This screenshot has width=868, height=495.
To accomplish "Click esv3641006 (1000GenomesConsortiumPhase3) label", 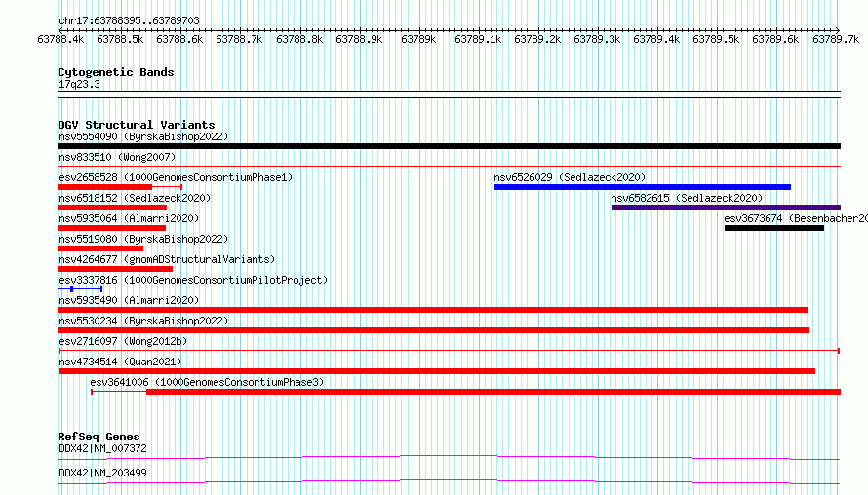I will point(207,382).
